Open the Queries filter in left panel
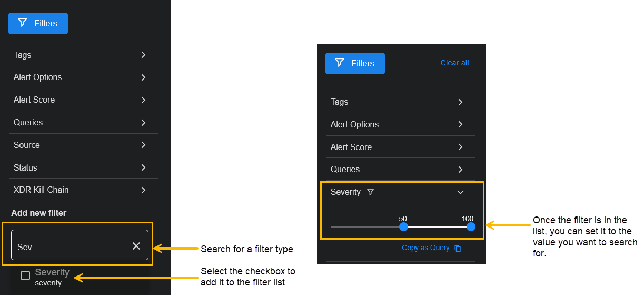Image resolution: width=644 pixels, height=296 pixels. pos(143,123)
